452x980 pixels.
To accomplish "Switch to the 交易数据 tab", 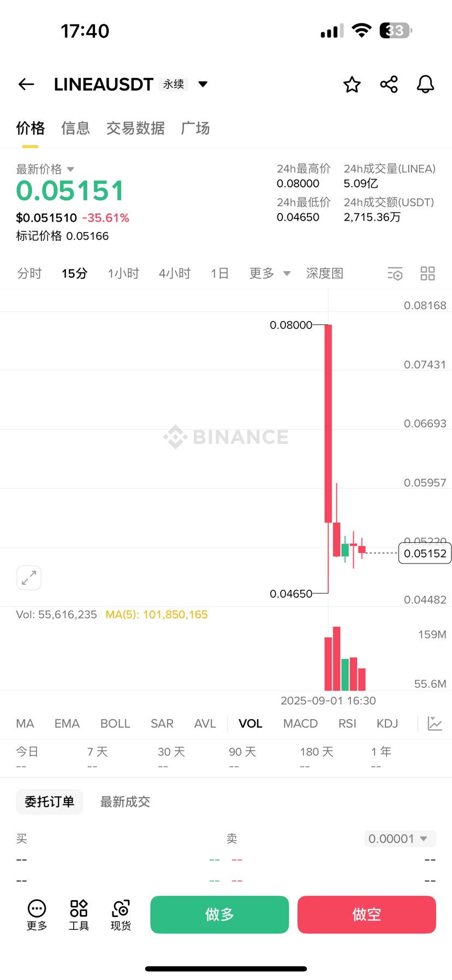I will tap(135, 128).
